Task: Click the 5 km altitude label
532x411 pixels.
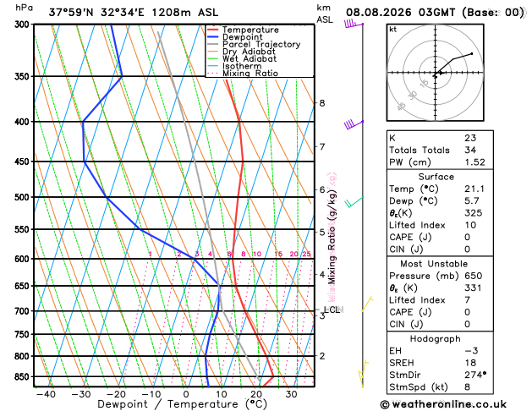Action: [x=322, y=233]
